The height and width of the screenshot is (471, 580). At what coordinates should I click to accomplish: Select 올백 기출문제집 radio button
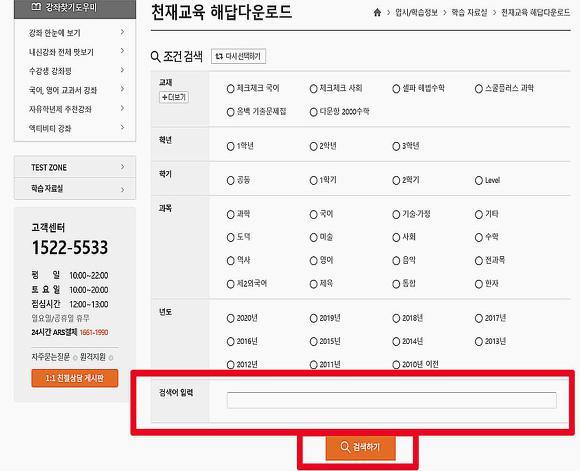click(230, 112)
